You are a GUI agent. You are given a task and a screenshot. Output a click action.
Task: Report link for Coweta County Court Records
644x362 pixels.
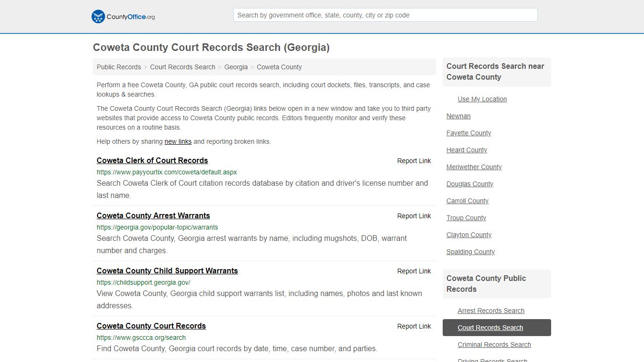click(x=414, y=326)
